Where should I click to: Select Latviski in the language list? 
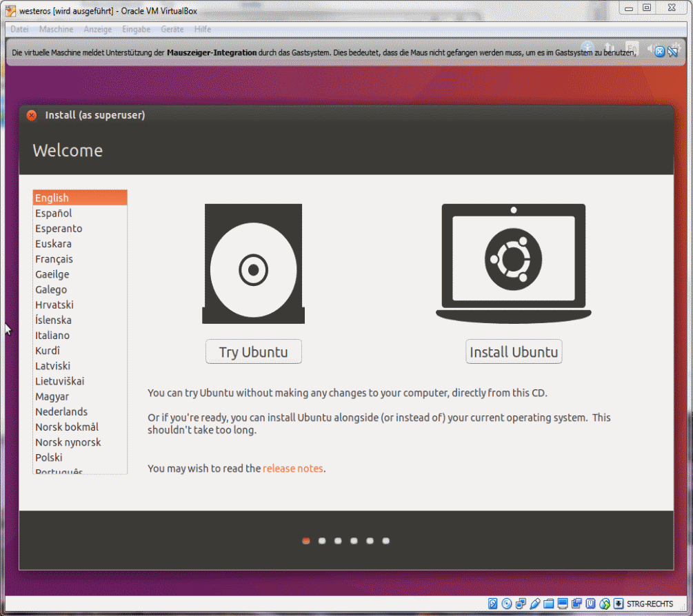coord(80,366)
